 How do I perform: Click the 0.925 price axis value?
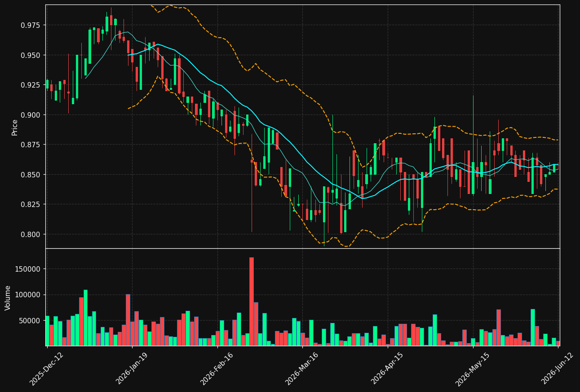click(31, 85)
